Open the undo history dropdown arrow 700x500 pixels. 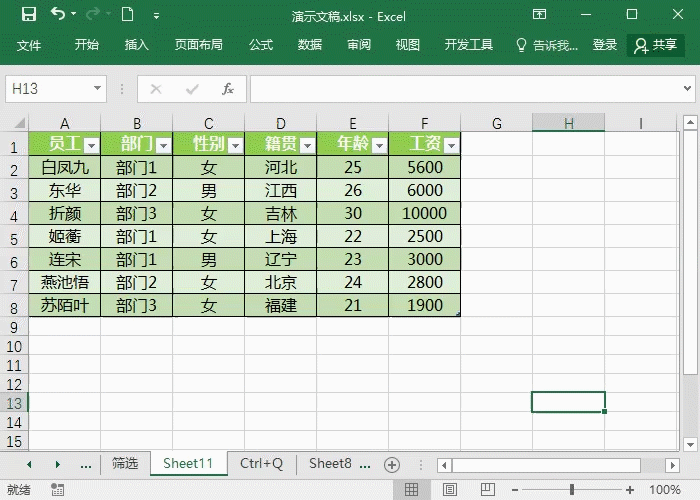[x=74, y=14]
